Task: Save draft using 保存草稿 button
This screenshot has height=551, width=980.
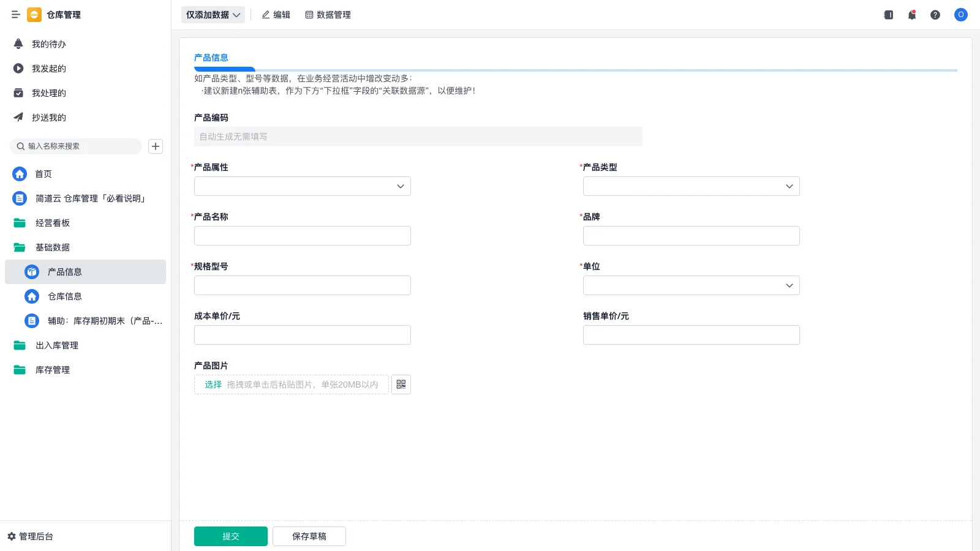Action: click(309, 536)
